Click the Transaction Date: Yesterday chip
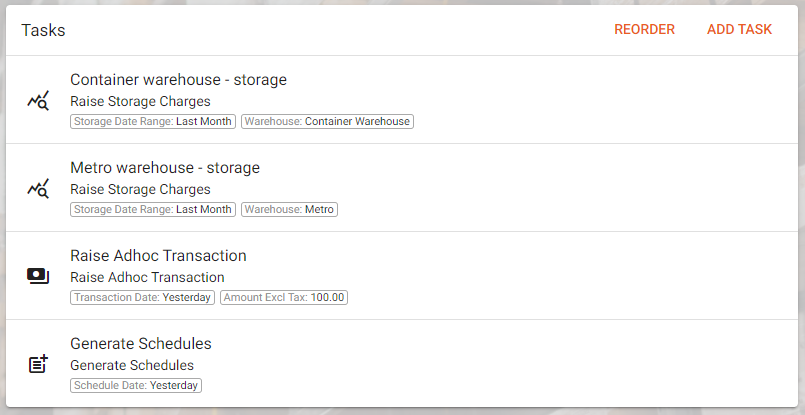Viewport: 805px width, 415px height. pyautogui.click(x=142, y=298)
